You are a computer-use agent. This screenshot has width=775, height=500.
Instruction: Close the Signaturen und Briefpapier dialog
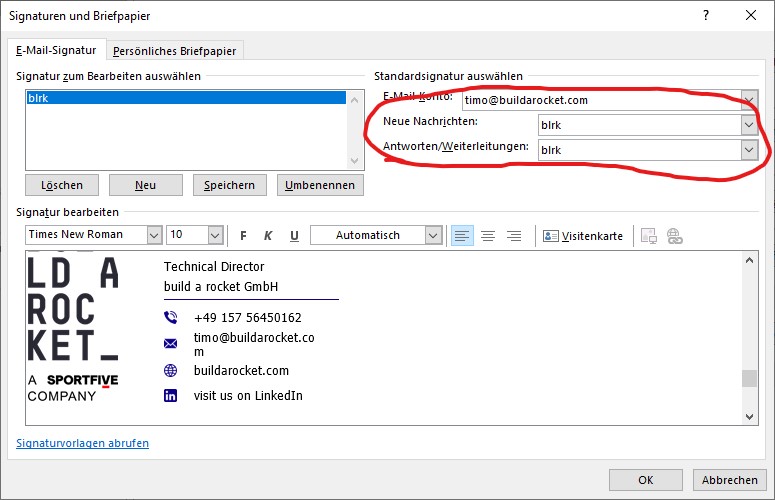(751, 15)
